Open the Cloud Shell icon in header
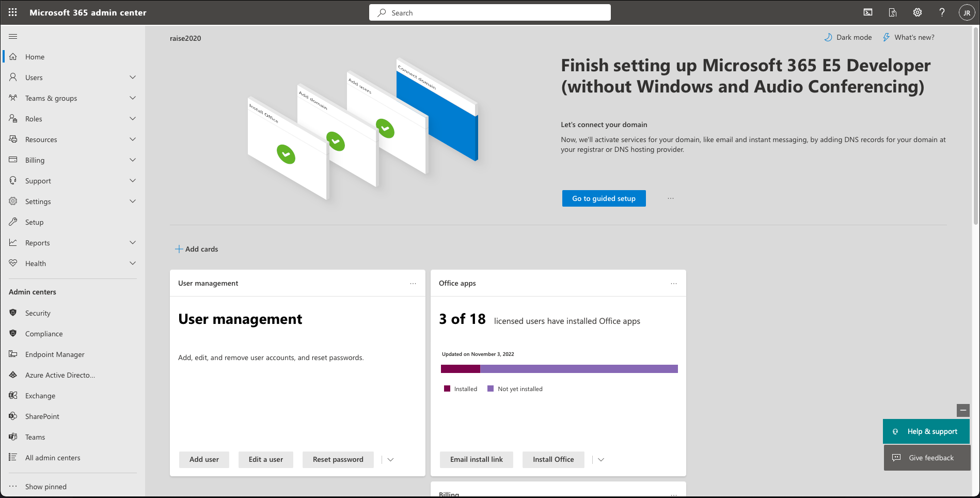Image resolution: width=980 pixels, height=498 pixels. (x=868, y=12)
